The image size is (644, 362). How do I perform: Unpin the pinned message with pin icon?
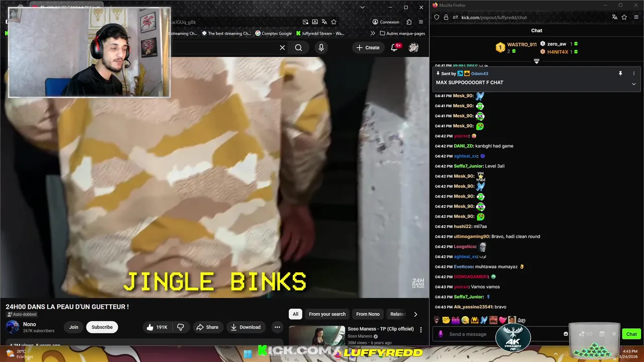pyautogui.click(x=620, y=73)
